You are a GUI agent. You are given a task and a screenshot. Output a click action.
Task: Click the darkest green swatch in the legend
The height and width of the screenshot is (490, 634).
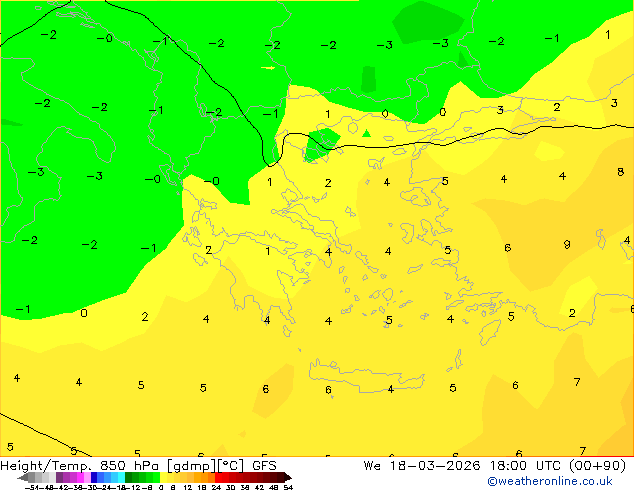(129, 477)
